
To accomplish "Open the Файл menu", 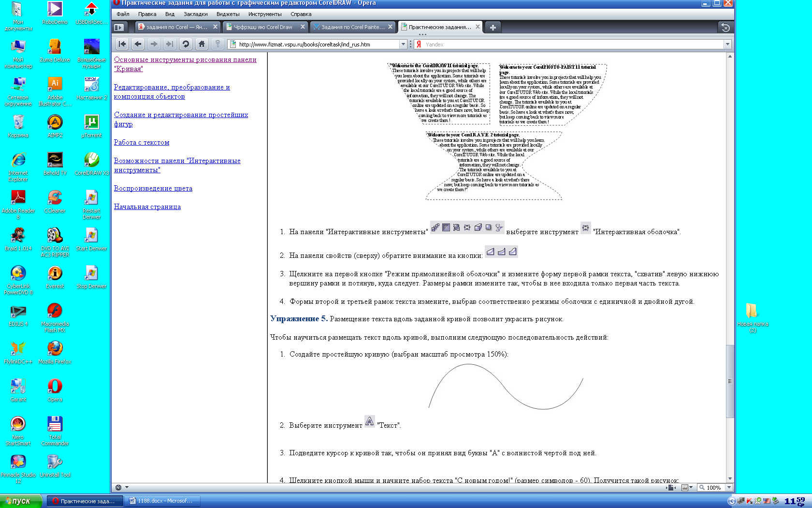I will pos(123,14).
